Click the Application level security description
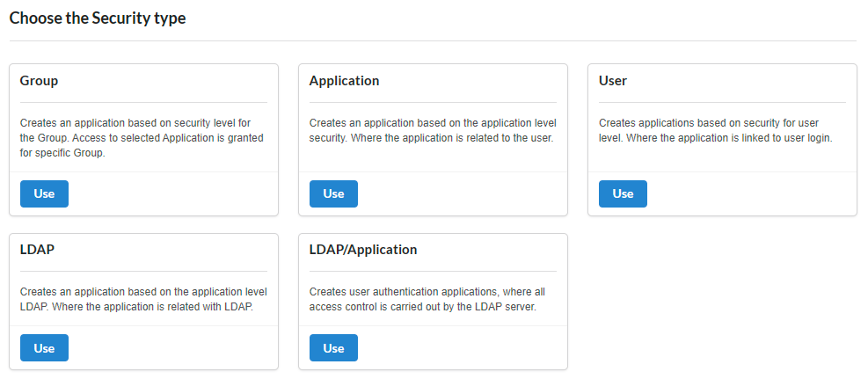The height and width of the screenshot is (379, 868). (432, 131)
